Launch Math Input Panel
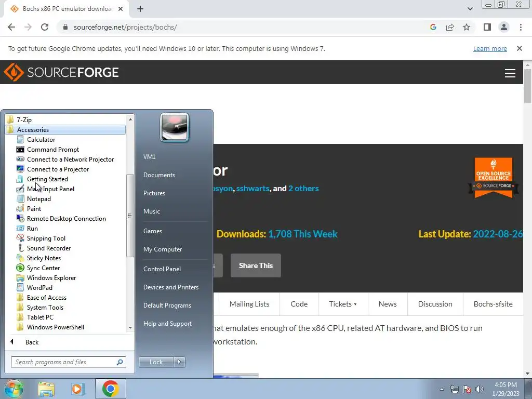 tap(50, 189)
